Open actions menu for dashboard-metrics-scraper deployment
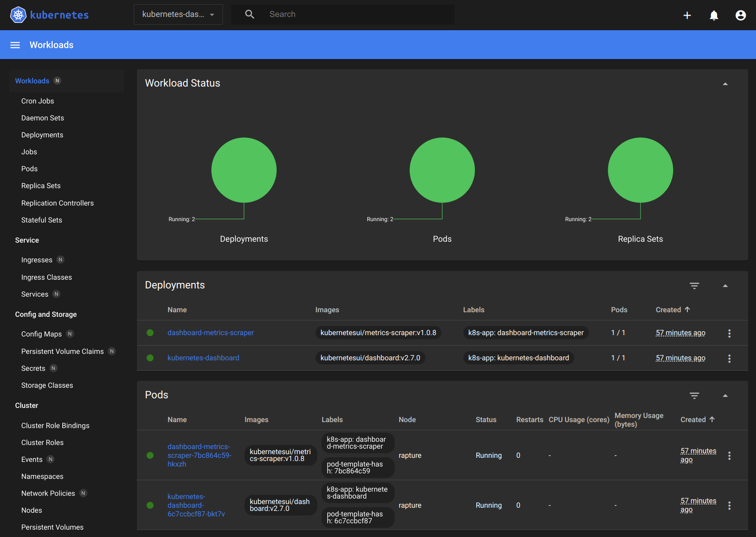756x537 pixels. click(x=729, y=333)
